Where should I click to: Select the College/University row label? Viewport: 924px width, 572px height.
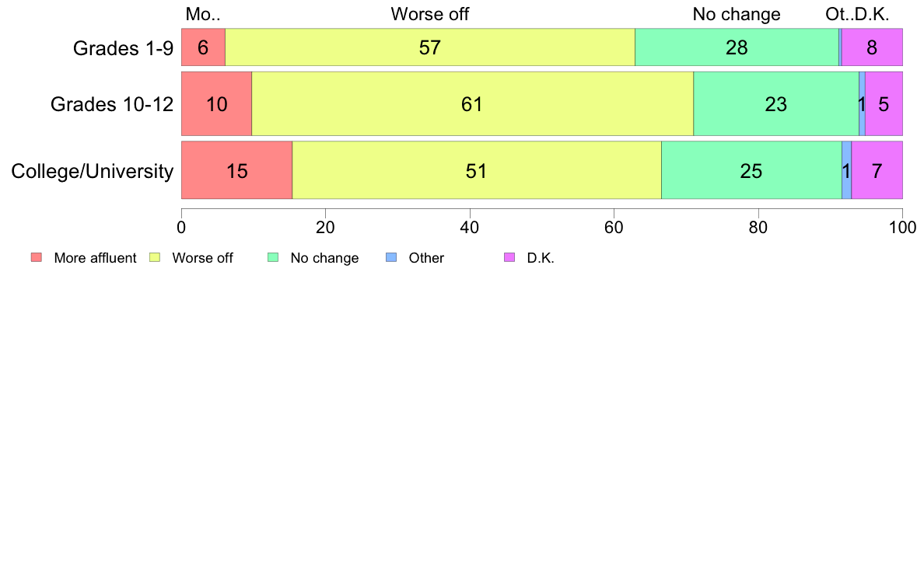tap(93, 171)
